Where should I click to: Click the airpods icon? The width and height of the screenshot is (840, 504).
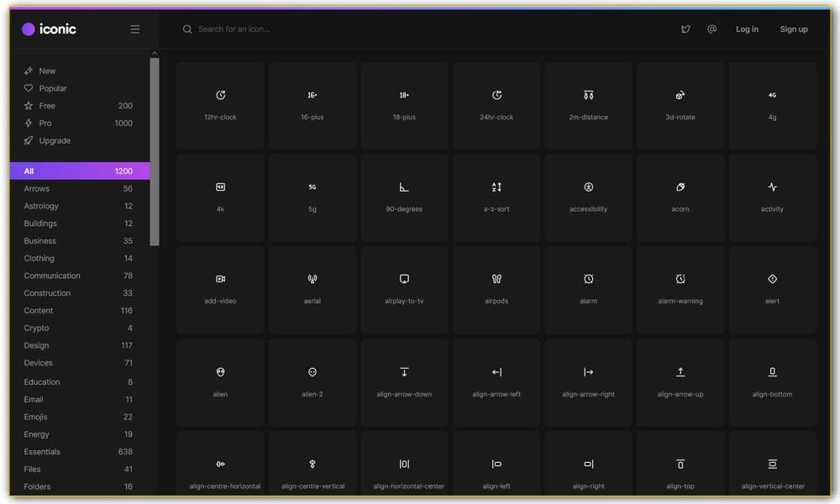[x=496, y=290]
